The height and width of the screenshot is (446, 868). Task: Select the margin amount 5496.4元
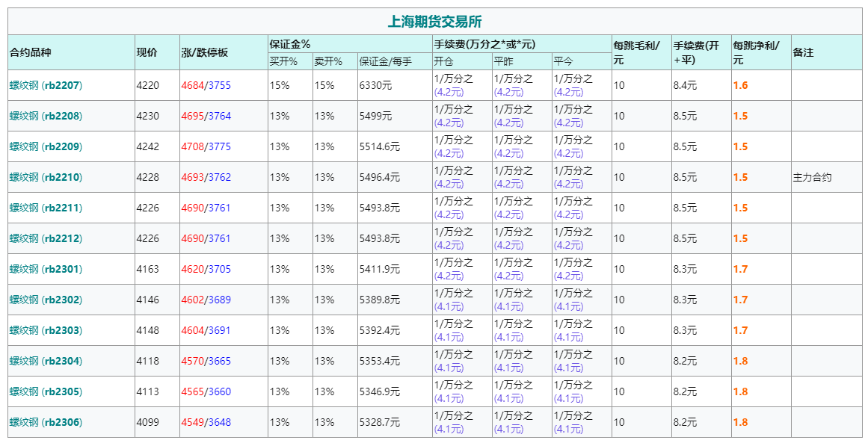(380, 177)
